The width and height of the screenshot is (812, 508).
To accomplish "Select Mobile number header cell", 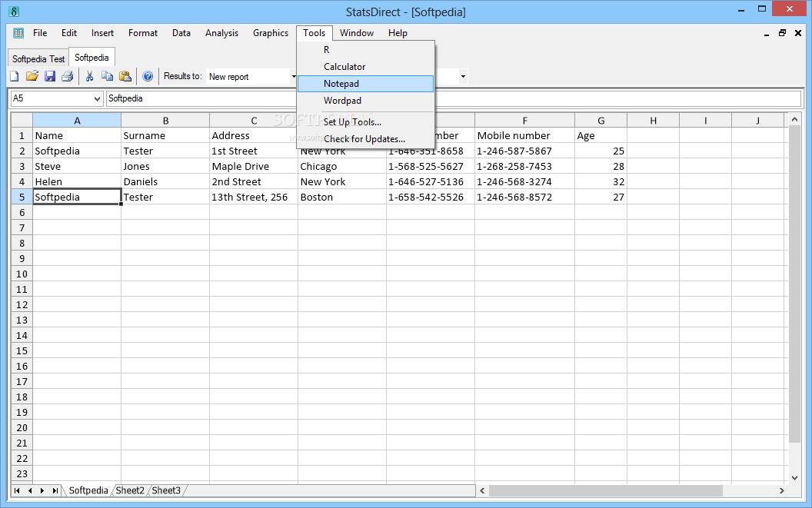I will [524, 136].
